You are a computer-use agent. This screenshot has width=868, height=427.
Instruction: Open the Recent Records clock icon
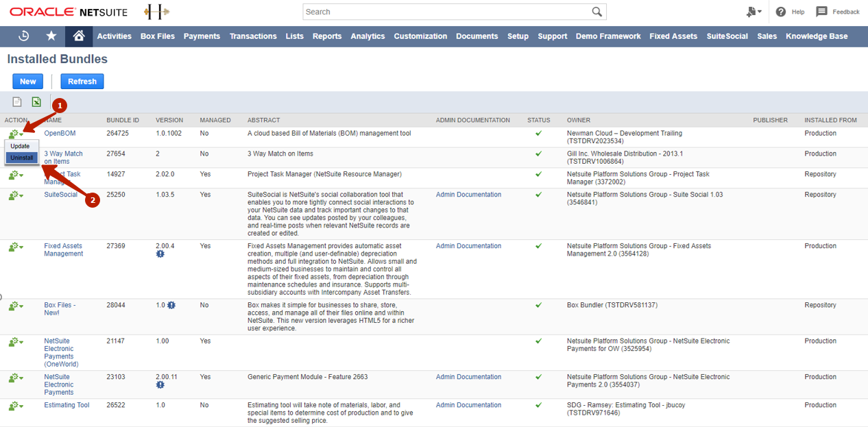24,36
